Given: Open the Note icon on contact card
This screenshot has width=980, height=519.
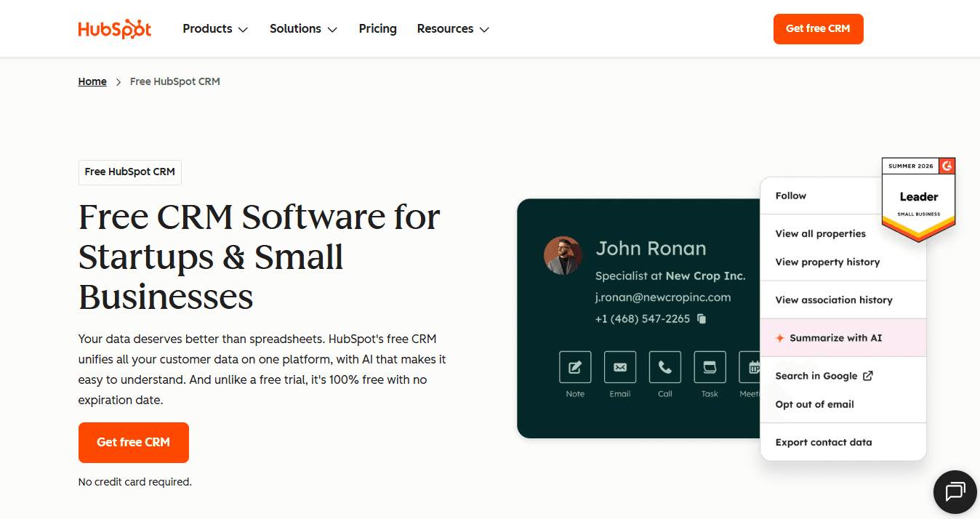Looking at the screenshot, I should (x=575, y=367).
